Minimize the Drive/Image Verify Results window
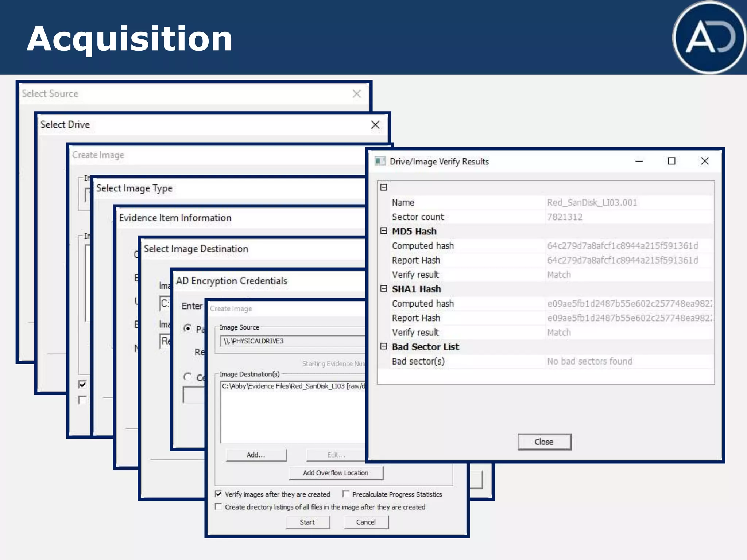Viewport: 747px width, 560px height. click(x=639, y=161)
